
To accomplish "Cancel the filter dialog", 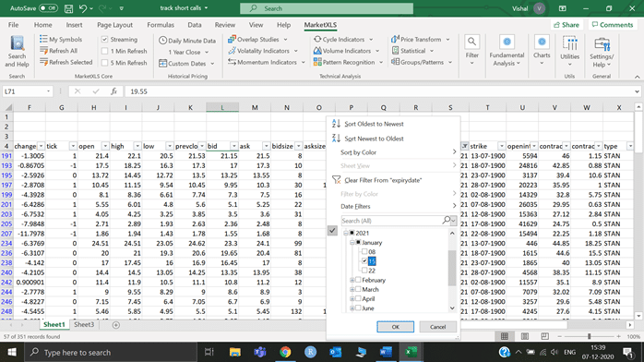I will [437, 327].
